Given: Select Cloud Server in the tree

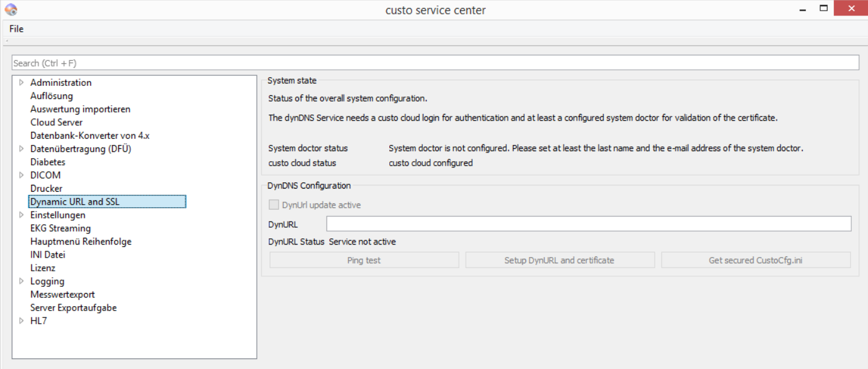Looking at the screenshot, I should pyautogui.click(x=57, y=122).
